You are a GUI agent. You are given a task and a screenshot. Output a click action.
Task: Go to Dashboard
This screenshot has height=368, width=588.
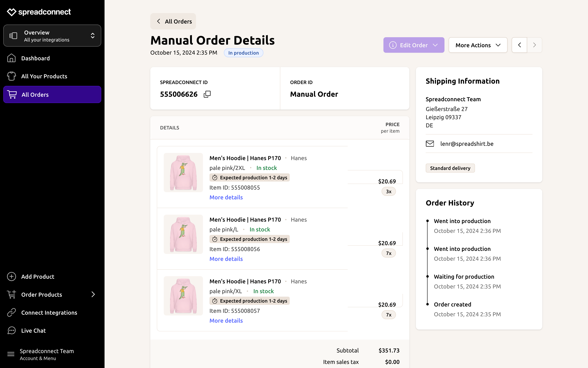pyautogui.click(x=52, y=58)
